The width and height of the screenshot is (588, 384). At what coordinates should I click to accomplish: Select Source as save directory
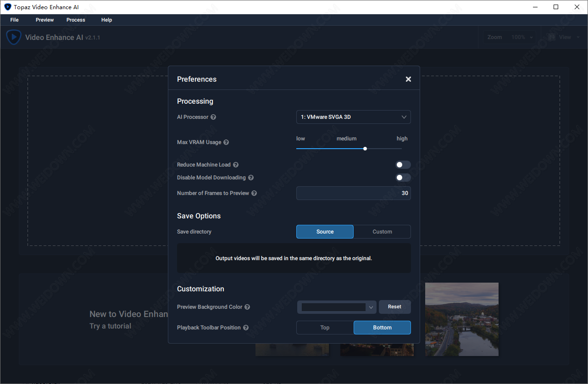(x=325, y=232)
